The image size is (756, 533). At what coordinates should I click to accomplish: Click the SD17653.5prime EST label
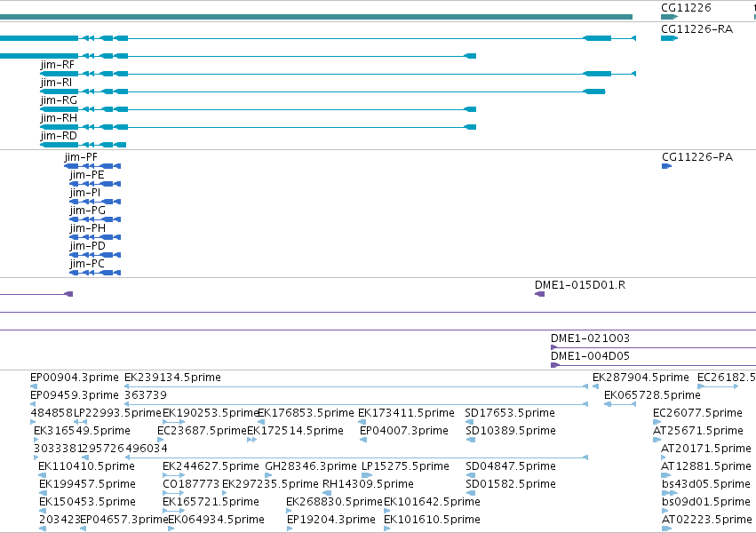tap(510, 413)
